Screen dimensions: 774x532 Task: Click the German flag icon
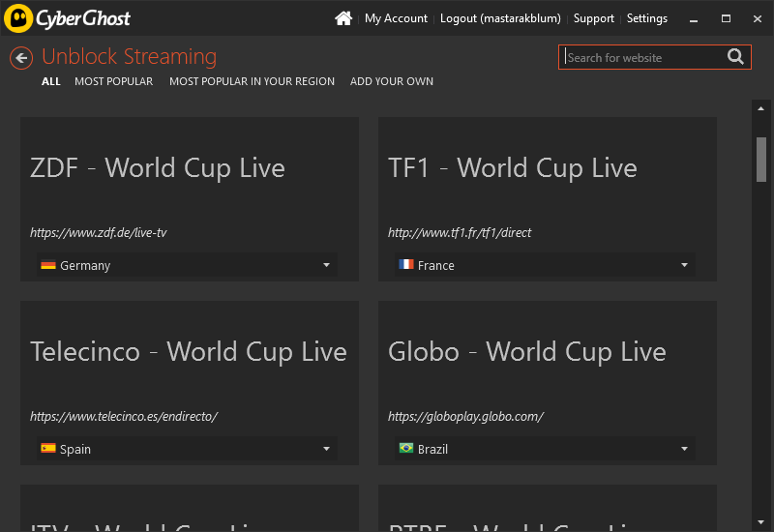coord(47,265)
